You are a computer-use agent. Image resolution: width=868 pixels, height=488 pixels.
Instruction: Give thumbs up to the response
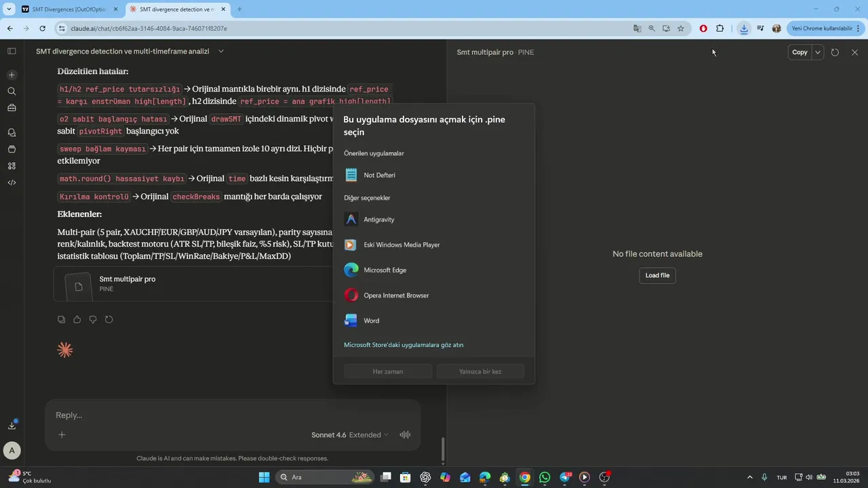click(x=77, y=319)
